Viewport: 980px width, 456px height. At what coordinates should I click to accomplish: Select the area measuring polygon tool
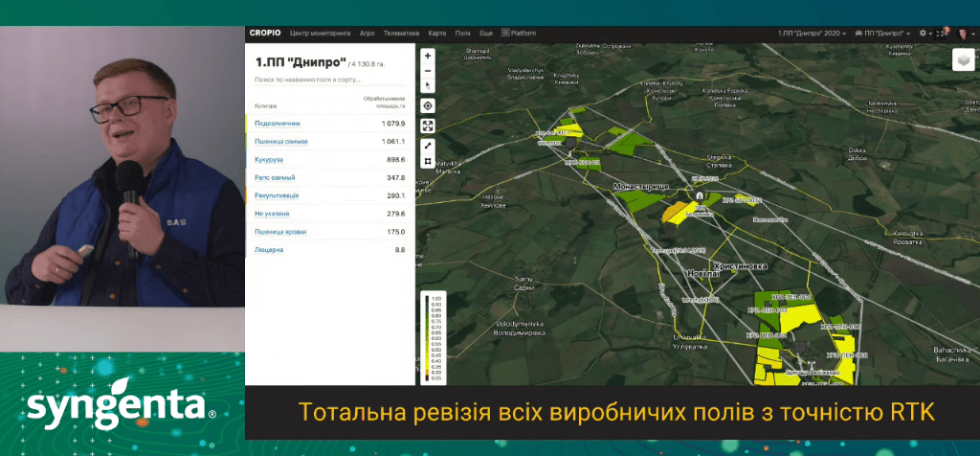[428, 161]
